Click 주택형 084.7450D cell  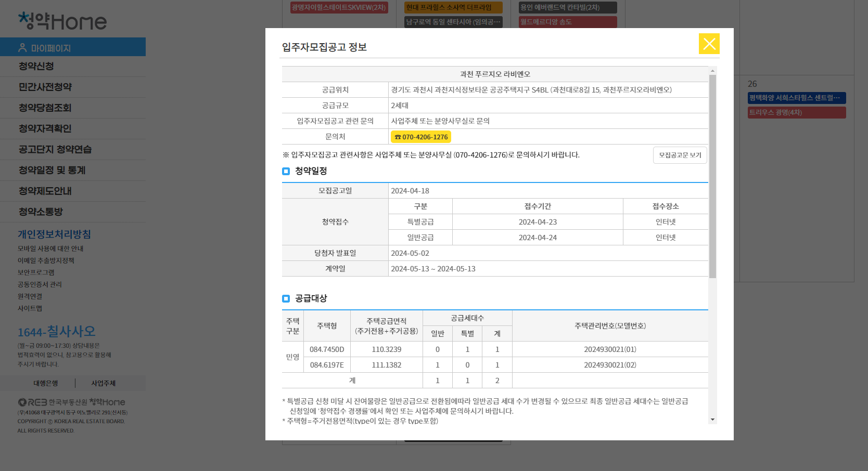pyautogui.click(x=327, y=349)
